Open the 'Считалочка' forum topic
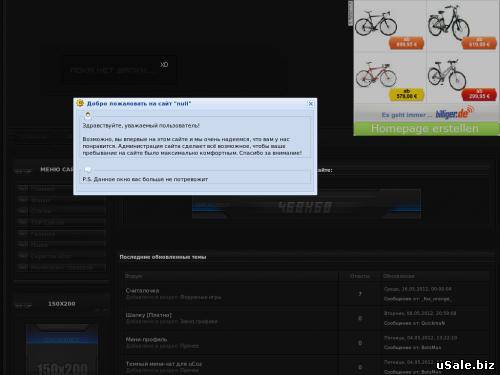The height and width of the screenshot is (375, 500). [x=142, y=290]
